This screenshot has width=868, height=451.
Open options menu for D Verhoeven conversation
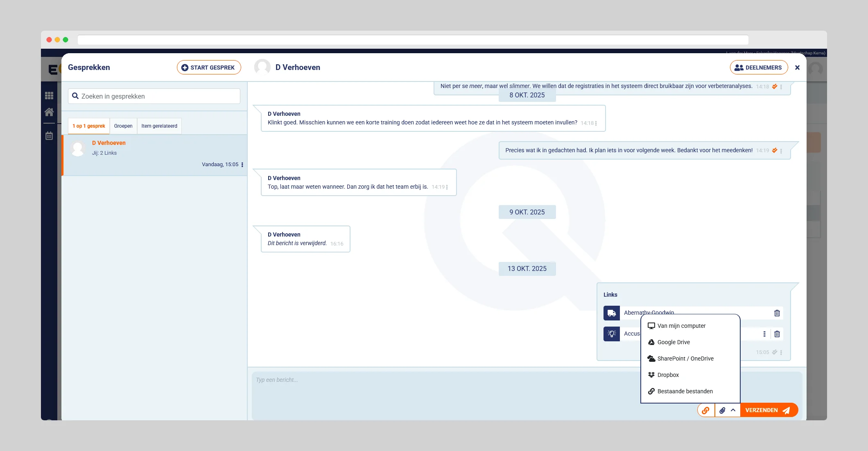(x=242, y=165)
